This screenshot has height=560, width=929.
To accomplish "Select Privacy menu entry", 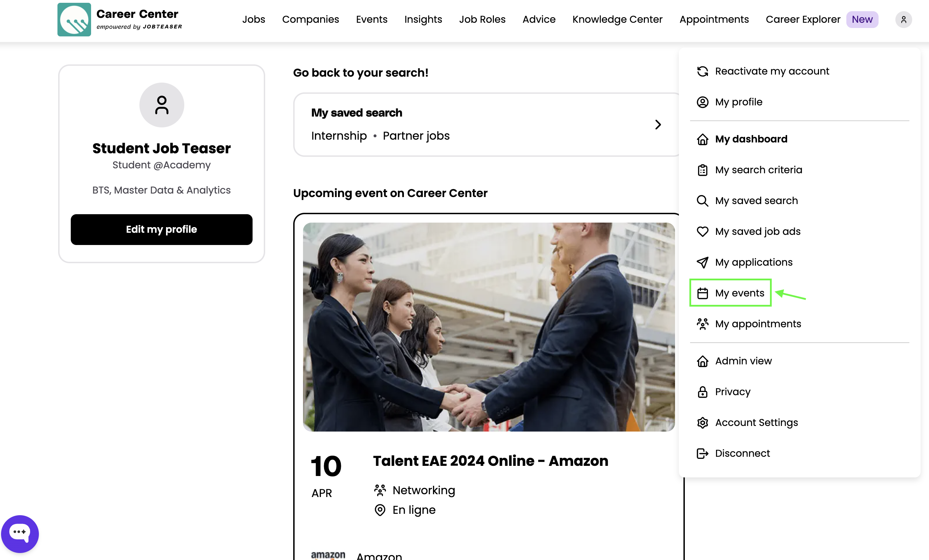I will [x=799, y=392].
